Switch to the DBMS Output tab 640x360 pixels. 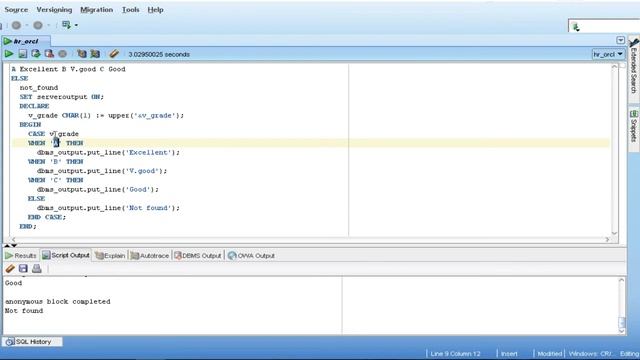[x=198, y=256]
